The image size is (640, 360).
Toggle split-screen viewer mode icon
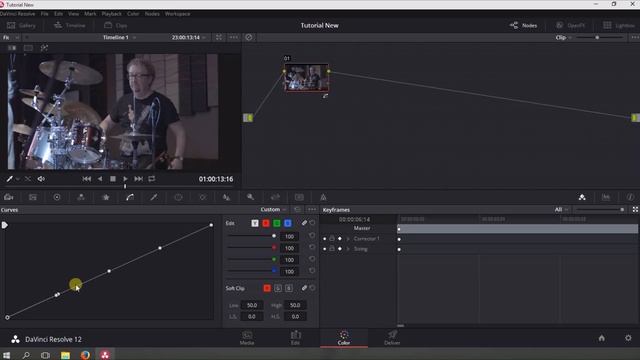pyautogui.click(x=28, y=48)
